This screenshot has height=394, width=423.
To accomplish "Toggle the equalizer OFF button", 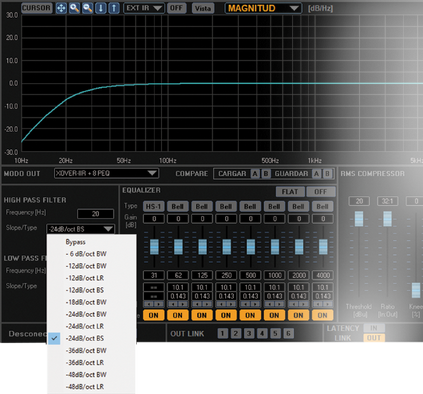I will 320,192.
